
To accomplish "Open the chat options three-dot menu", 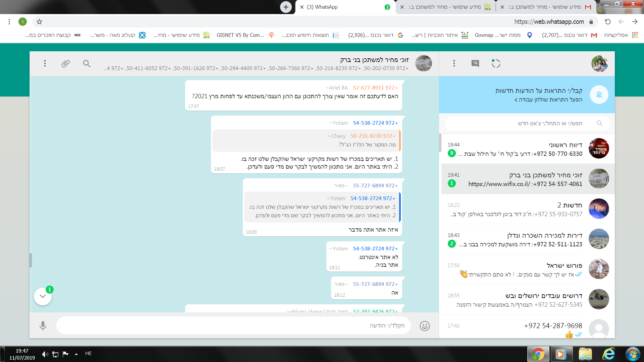I will pyautogui.click(x=45, y=63).
